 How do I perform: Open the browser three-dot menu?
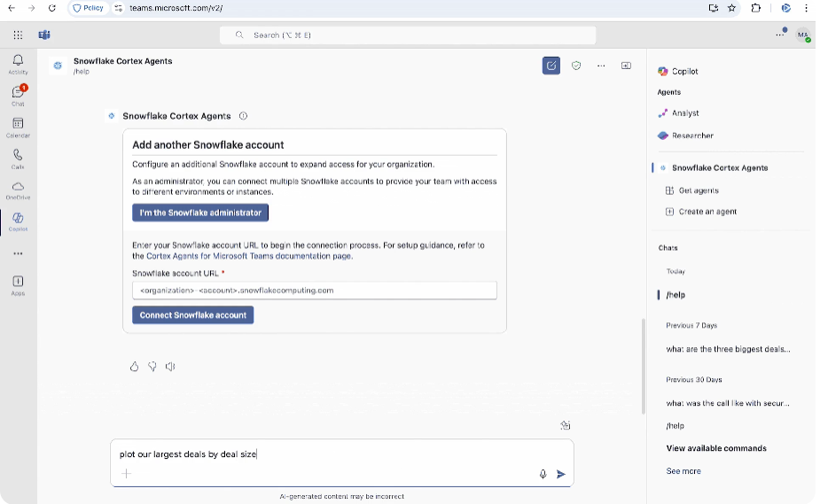point(806,8)
